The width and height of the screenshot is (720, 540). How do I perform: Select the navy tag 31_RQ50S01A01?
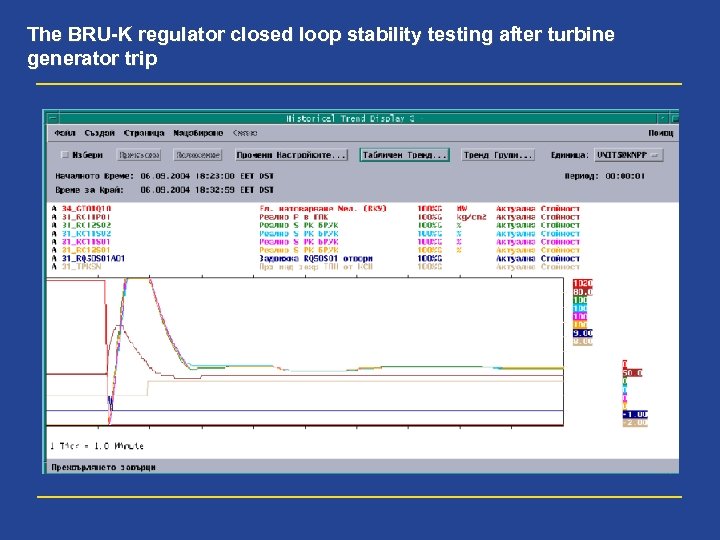(x=93, y=259)
